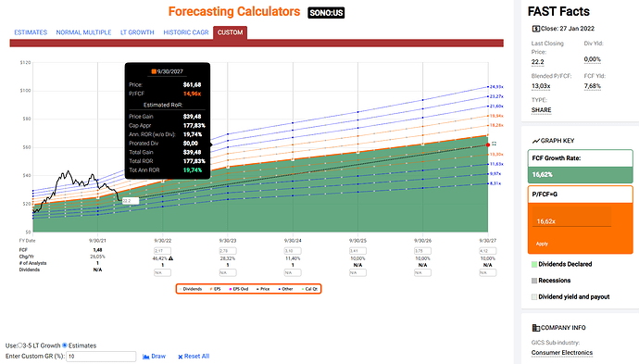
Task: Select the CUSTOM tab
Action: point(230,32)
